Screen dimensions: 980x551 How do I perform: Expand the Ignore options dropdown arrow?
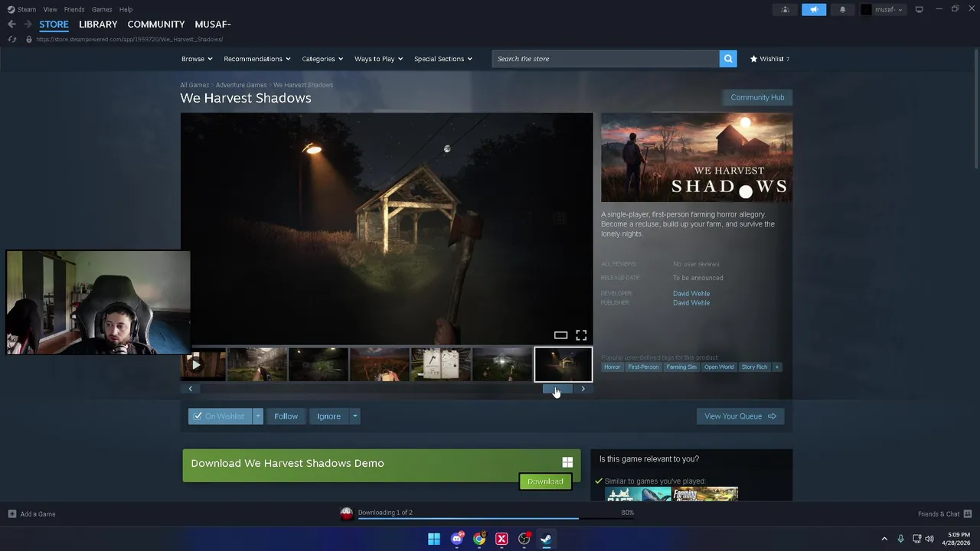pos(354,416)
